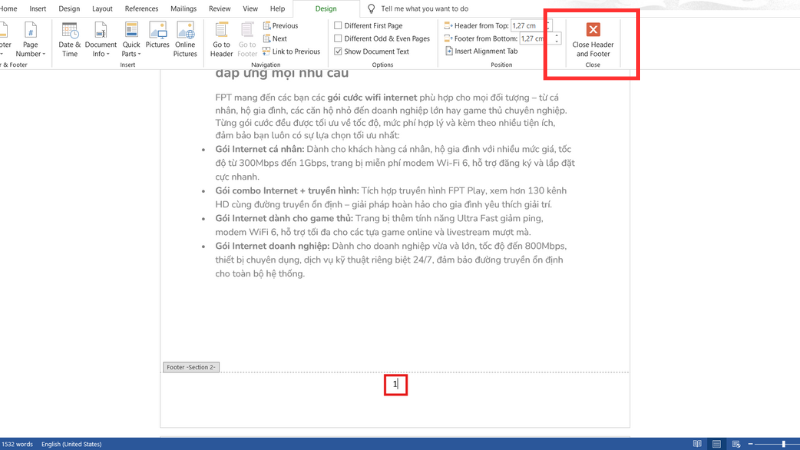
Task: Click Link to Previous button
Action: (291, 51)
